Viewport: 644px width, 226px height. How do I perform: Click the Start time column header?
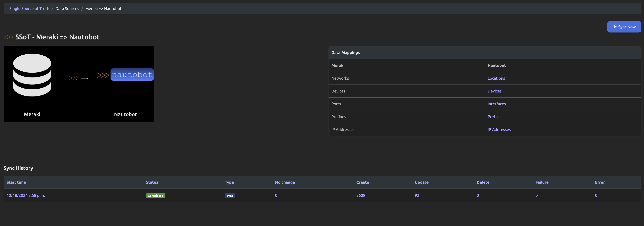click(16, 182)
